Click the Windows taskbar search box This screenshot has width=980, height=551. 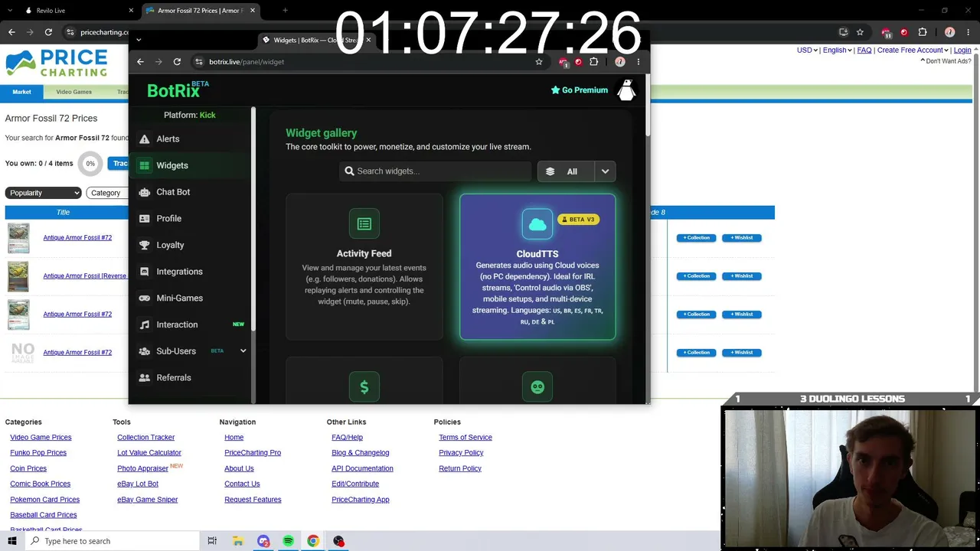[113, 541]
